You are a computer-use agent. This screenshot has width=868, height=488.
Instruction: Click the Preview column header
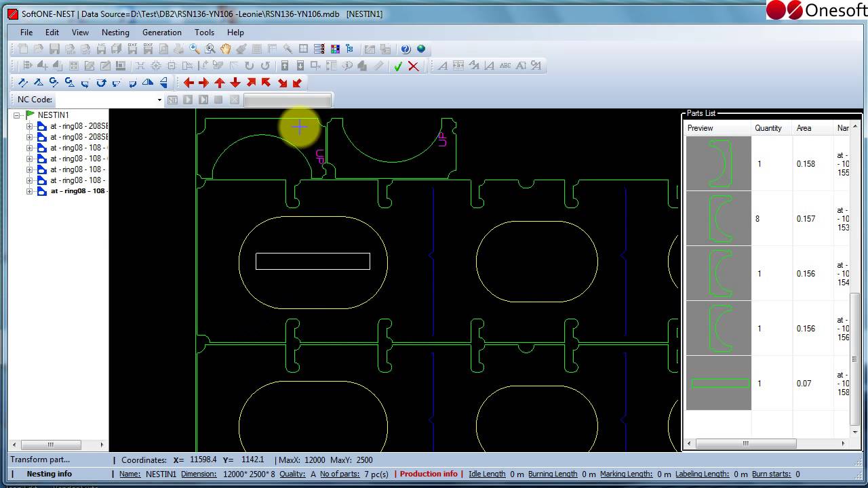coord(717,128)
